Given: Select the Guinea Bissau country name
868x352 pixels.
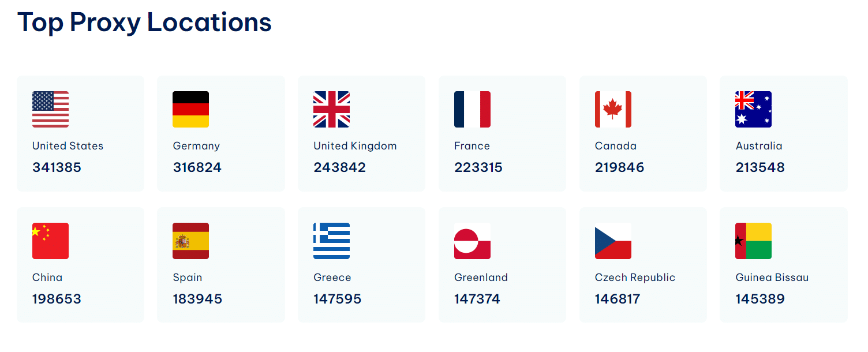Looking at the screenshot, I should click(772, 278).
